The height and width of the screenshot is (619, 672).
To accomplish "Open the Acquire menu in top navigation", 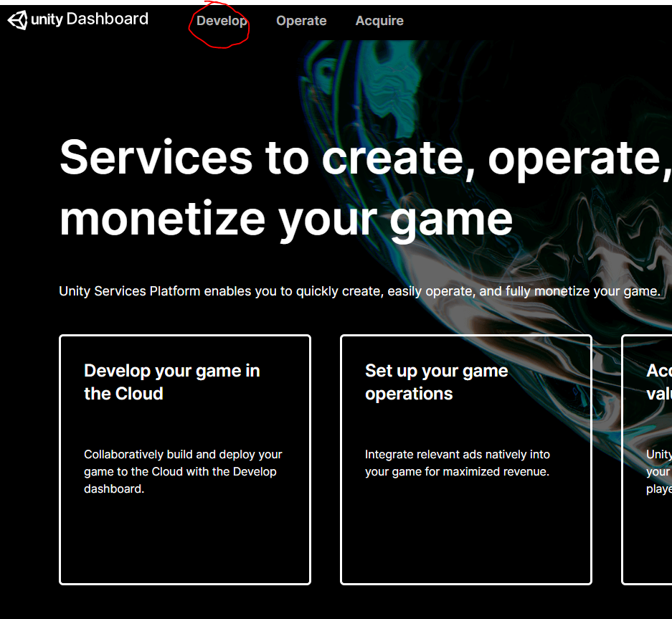I will (x=379, y=21).
